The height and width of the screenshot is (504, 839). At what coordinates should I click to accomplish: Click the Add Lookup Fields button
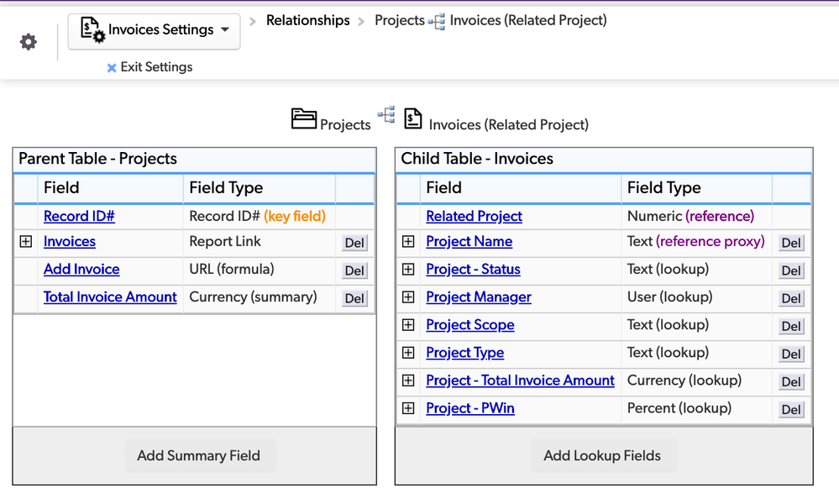click(604, 456)
